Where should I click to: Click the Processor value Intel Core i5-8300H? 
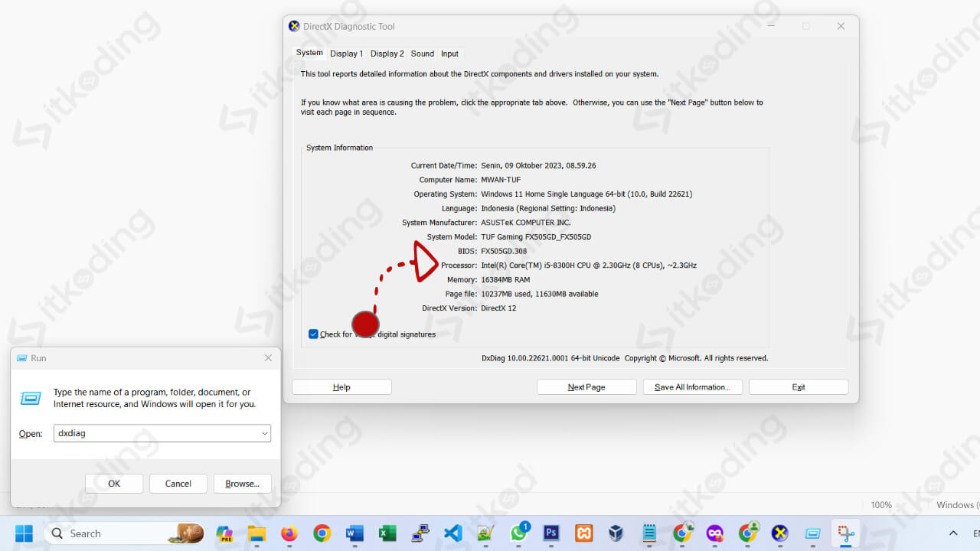coord(589,266)
